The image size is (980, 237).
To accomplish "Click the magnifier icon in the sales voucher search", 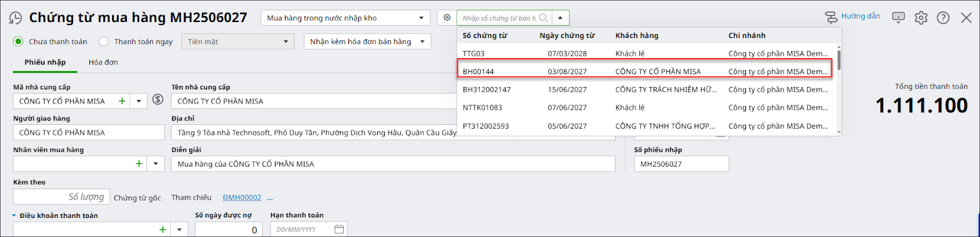I will pyautogui.click(x=543, y=18).
